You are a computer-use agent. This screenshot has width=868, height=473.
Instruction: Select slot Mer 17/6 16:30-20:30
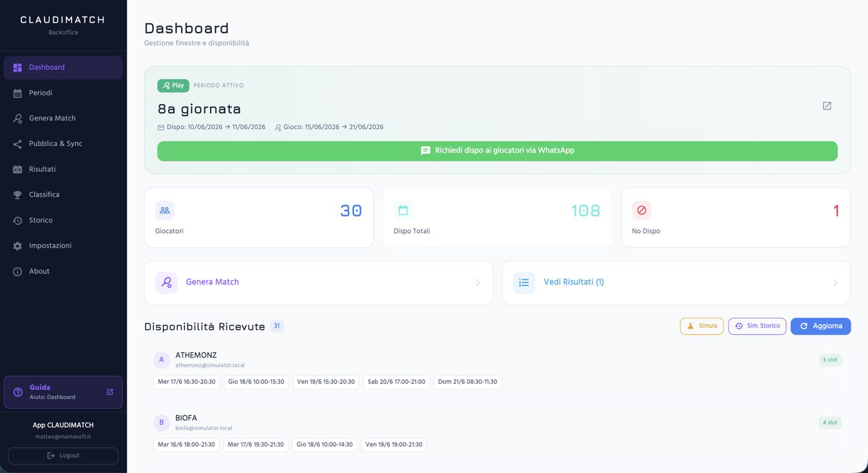point(186,382)
